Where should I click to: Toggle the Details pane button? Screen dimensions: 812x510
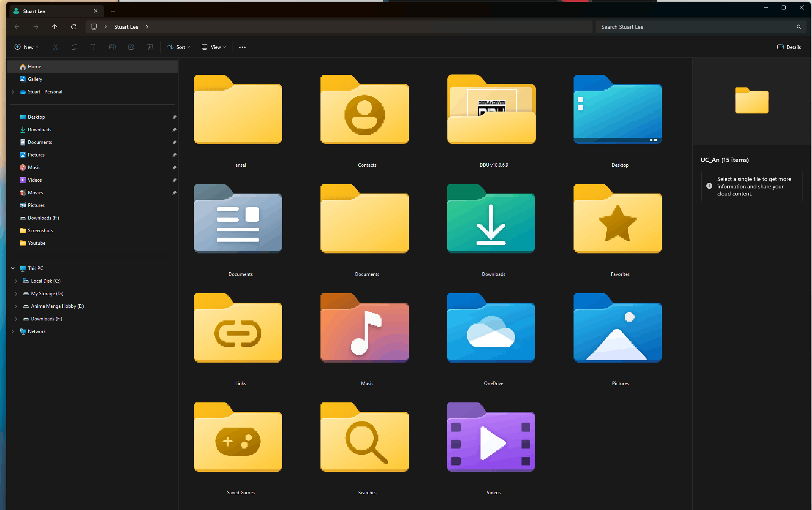[x=789, y=47]
